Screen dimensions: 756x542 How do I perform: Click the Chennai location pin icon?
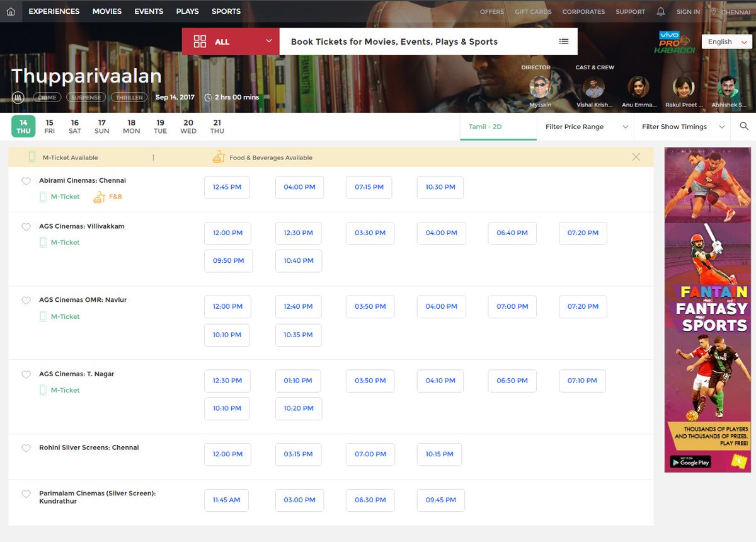click(x=713, y=12)
